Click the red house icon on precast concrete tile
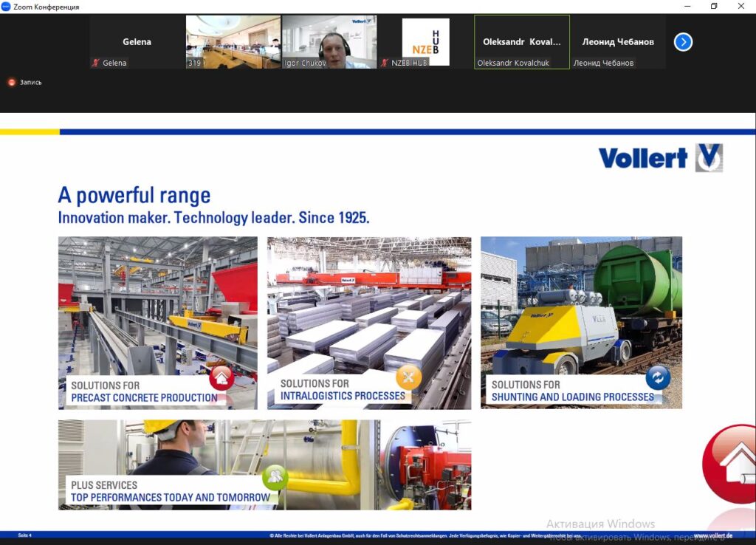Screen dimensions: 756x545 click(221, 377)
